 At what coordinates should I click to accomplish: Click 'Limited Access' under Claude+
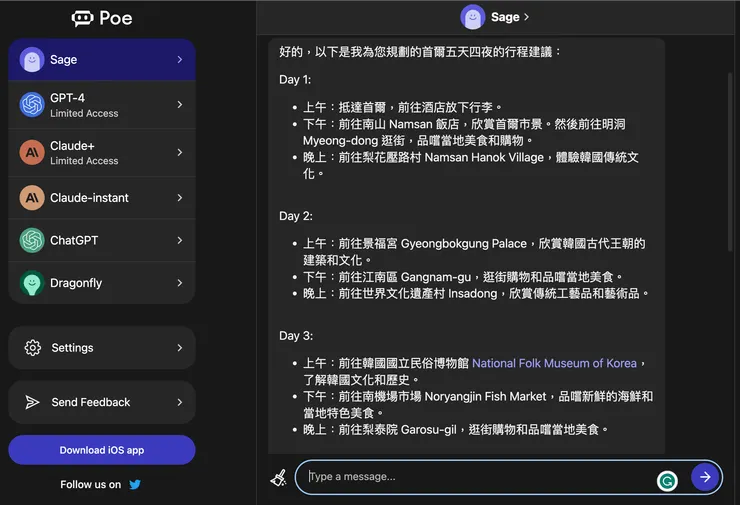click(84, 160)
